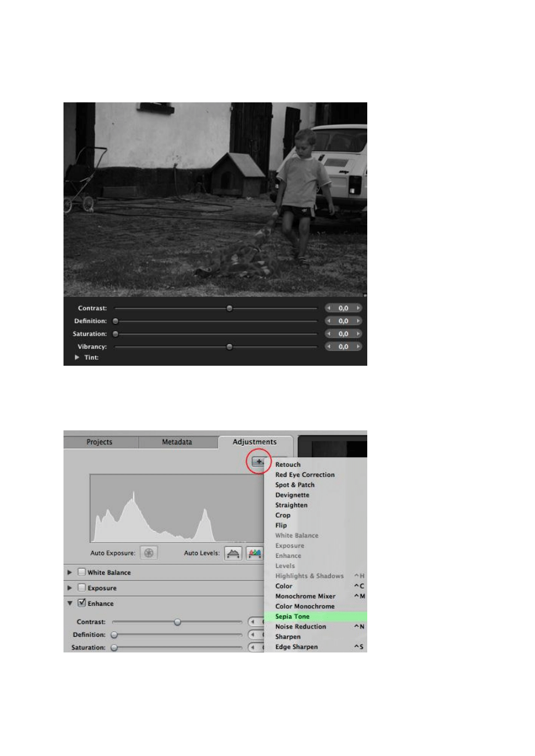Increase Saturation value with right arrow in dark panel
The width and height of the screenshot is (535, 756).
[x=359, y=334]
